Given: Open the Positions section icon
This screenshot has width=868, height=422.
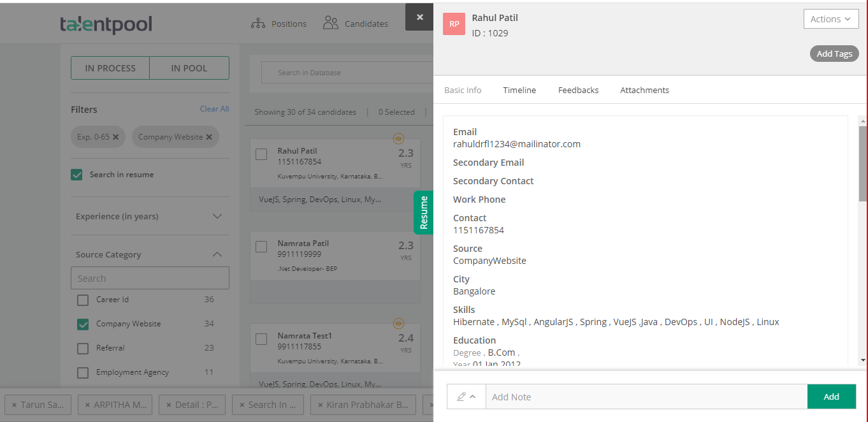Looking at the screenshot, I should tap(259, 23).
